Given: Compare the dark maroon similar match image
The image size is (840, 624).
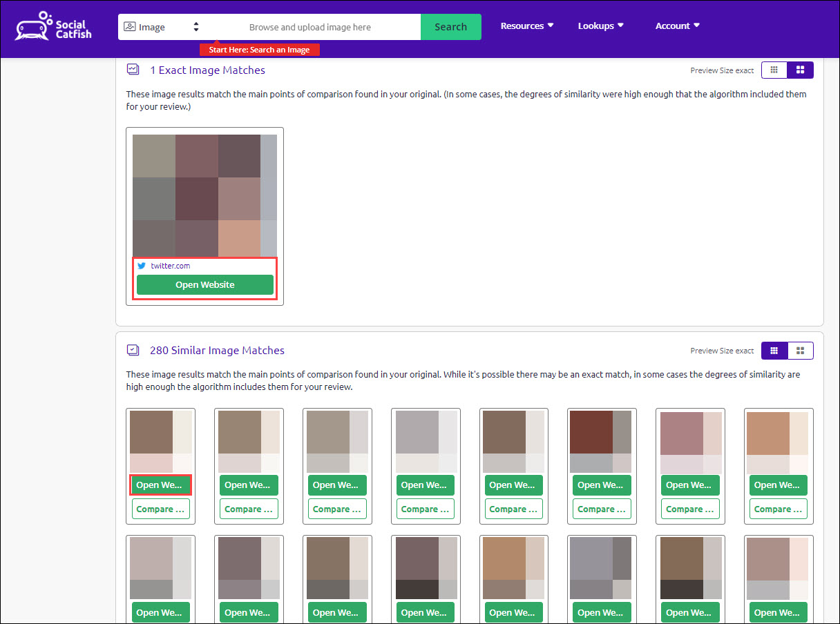Looking at the screenshot, I should coord(602,509).
